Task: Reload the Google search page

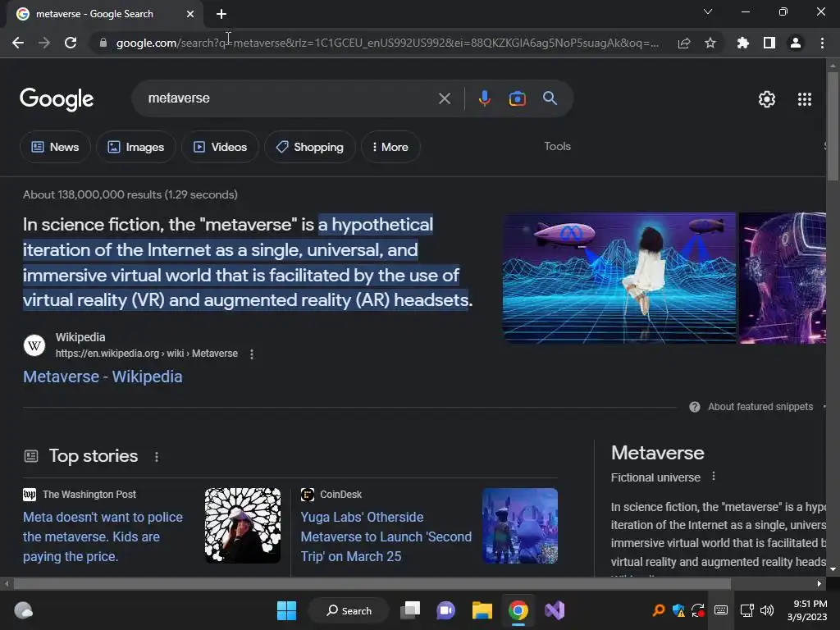Action: (x=71, y=43)
